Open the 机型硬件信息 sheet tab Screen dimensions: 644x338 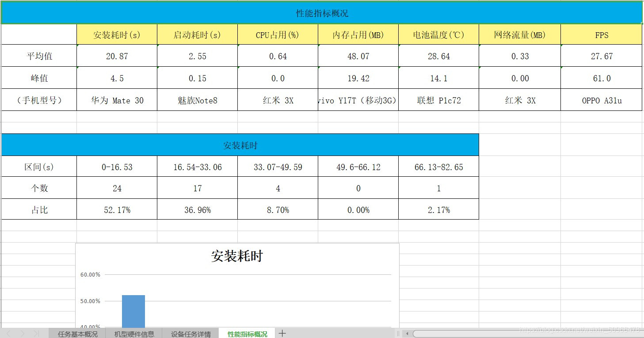click(x=133, y=334)
